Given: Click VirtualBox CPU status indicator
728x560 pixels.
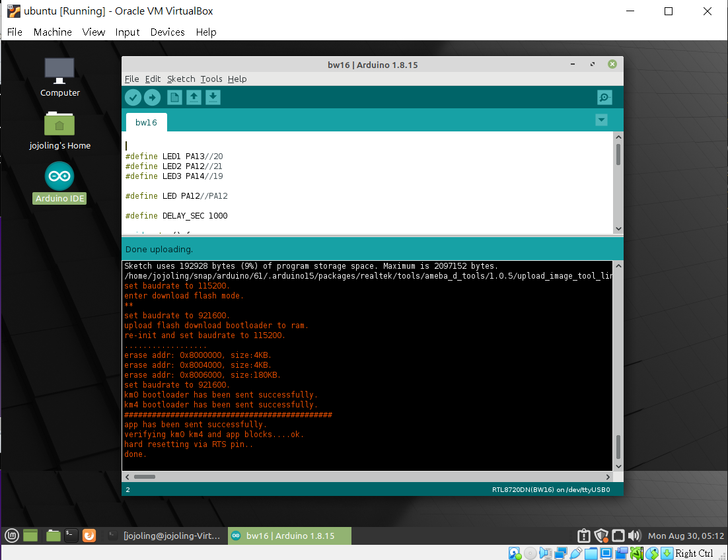Looking at the screenshot, I should tap(637, 553).
